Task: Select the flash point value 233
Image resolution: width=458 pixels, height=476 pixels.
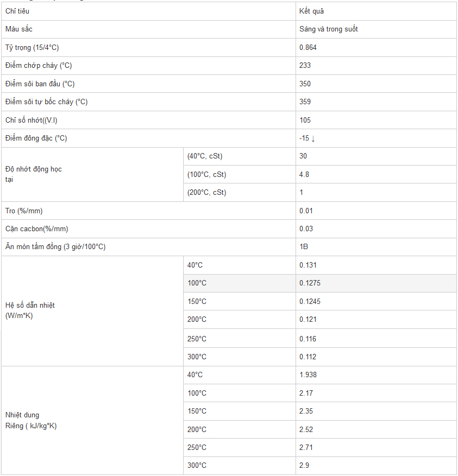Action: click(x=305, y=65)
